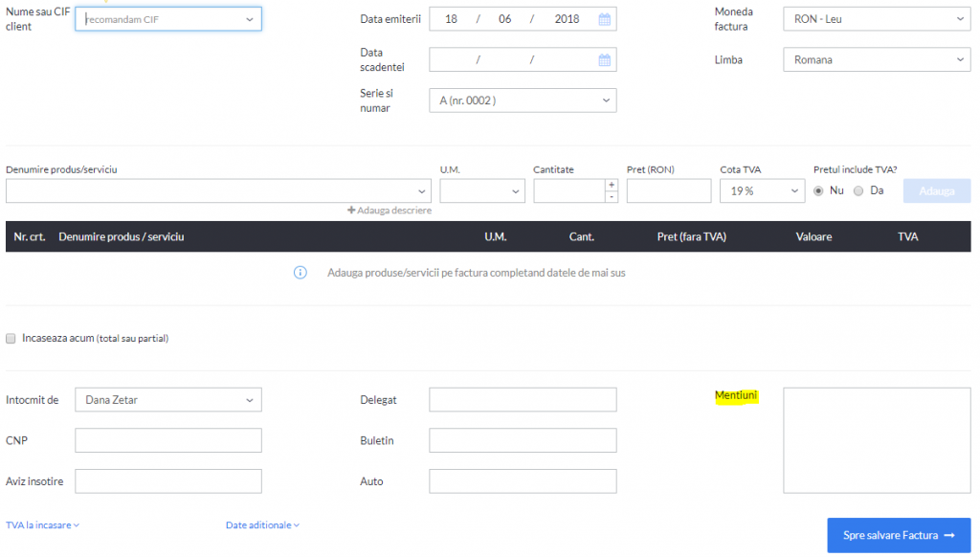This screenshot has height=557, width=980.
Task: Click Denumire produs / serviciu column header
Action: tap(122, 237)
